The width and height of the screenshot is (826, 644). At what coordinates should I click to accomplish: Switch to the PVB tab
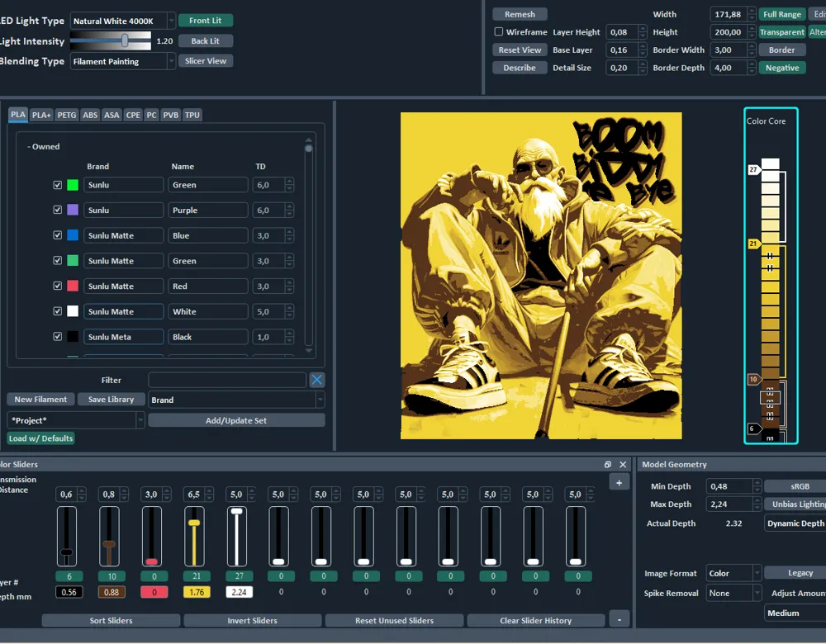point(171,115)
